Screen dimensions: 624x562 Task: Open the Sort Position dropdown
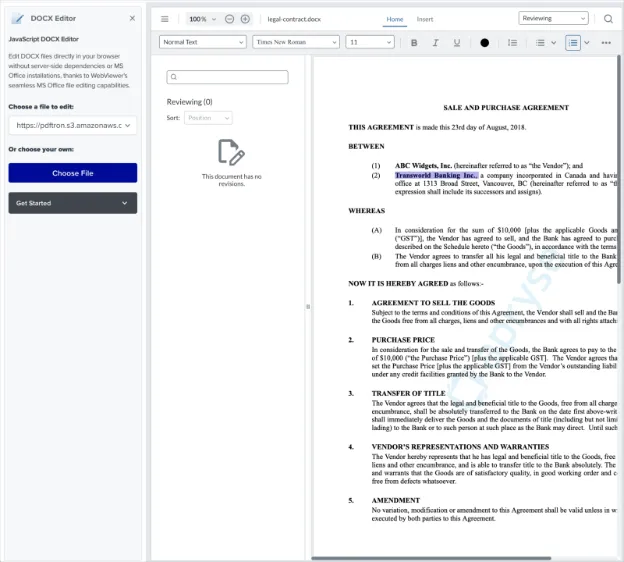tap(208, 118)
